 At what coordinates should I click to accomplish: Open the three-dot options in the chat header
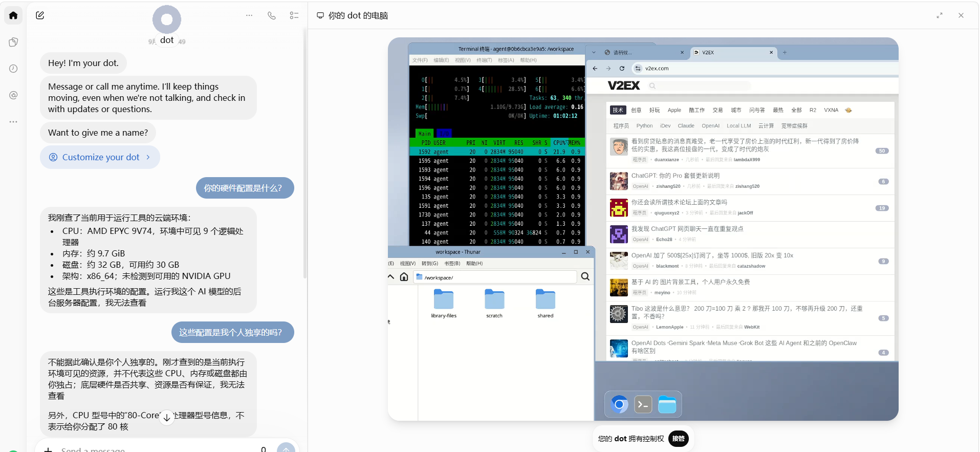coord(249,15)
